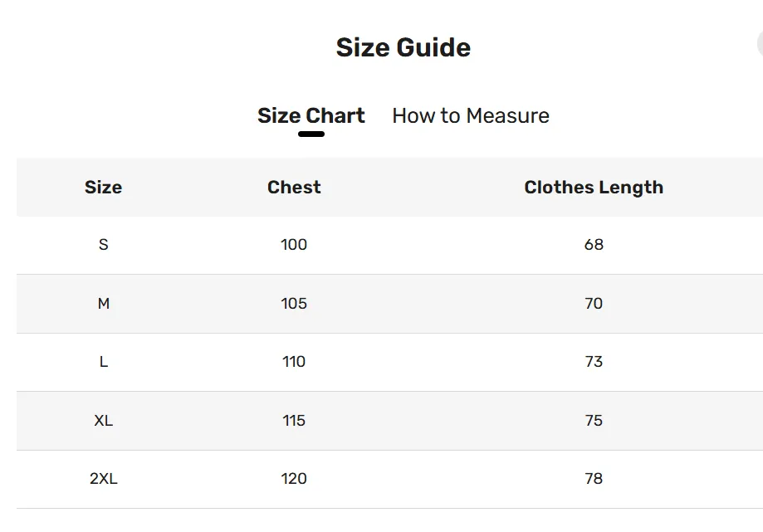Click the Size Guide heading
Image resolution: width=763 pixels, height=532 pixels.
pyautogui.click(x=403, y=47)
